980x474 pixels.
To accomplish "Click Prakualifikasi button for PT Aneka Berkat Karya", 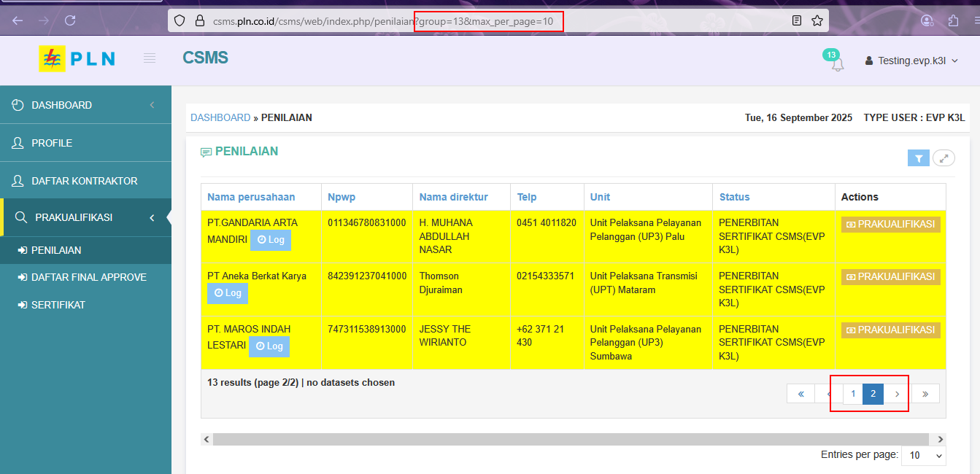I will coord(890,277).
